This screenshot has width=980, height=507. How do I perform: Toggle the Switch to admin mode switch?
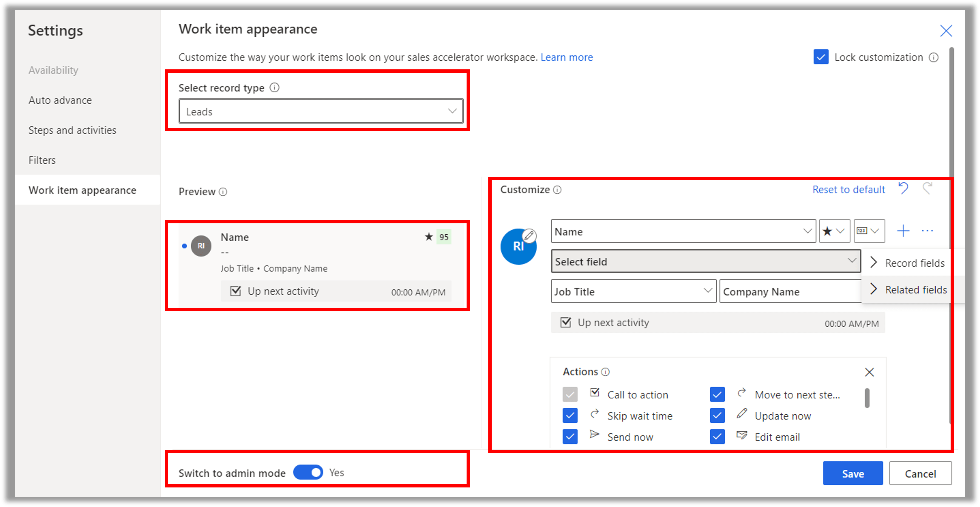[x=308, y=472]
